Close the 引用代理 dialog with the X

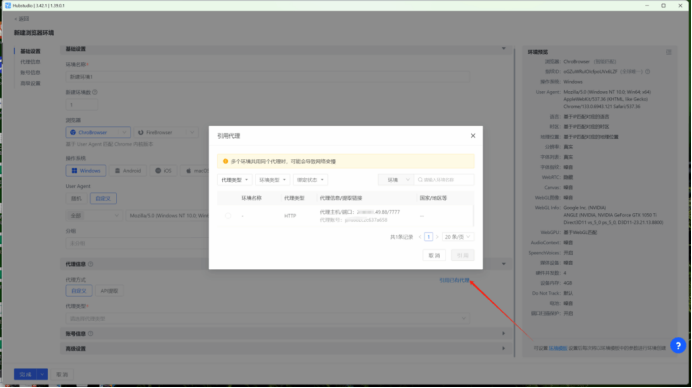(473, 136)
